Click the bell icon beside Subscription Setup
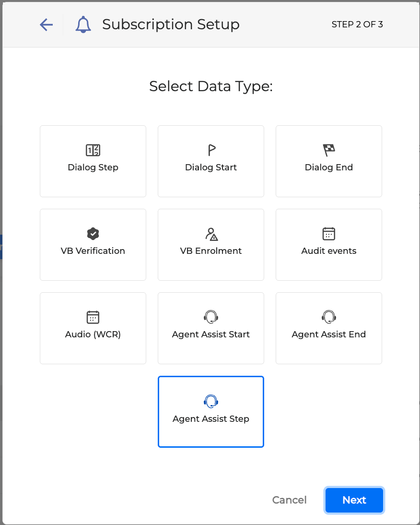Screen dimensions: 420x525 pyautogui.click(x=83, y=24)
